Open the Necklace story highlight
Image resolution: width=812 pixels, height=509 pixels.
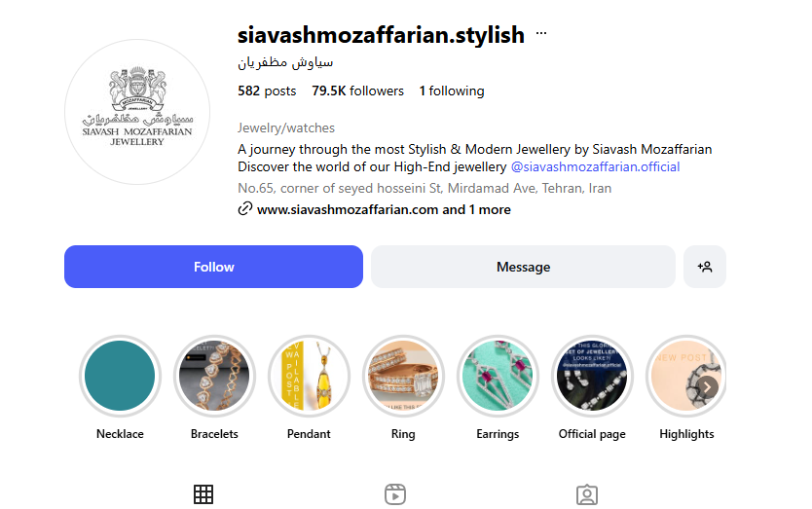[120, 376]
